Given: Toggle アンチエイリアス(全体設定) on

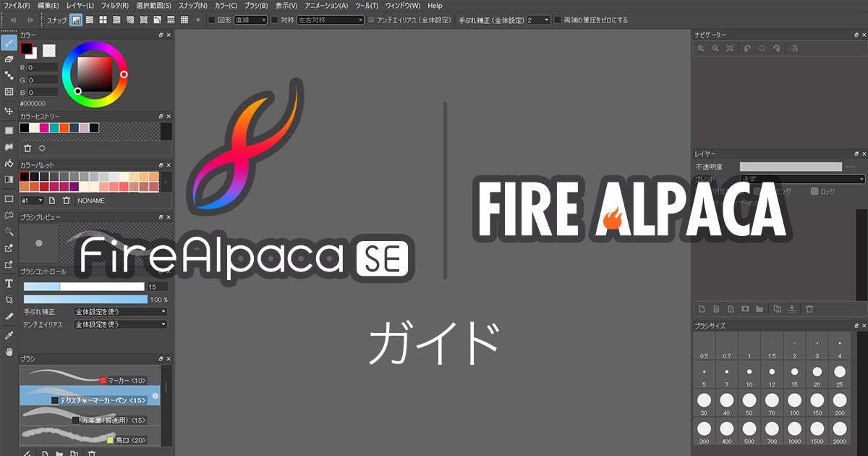Looking at the screenshot, I should [371, 20].
